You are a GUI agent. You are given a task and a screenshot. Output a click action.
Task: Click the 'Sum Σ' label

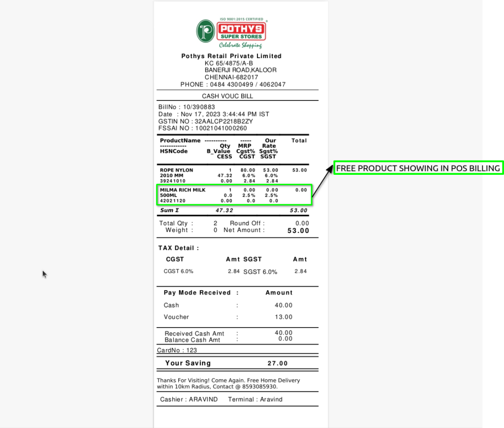[x=170, y=210]
